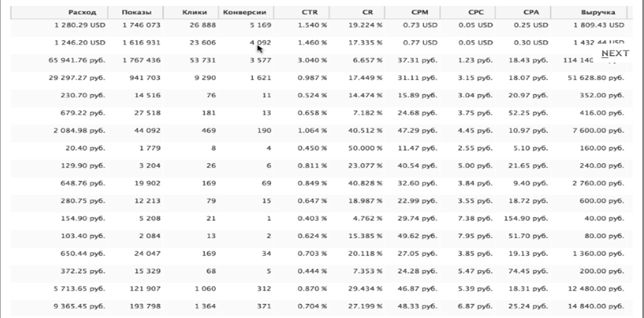This screenshot has height=318, width=644.
Task: Select the 50.000 % CR cell
Action: [x=365, y=148]
